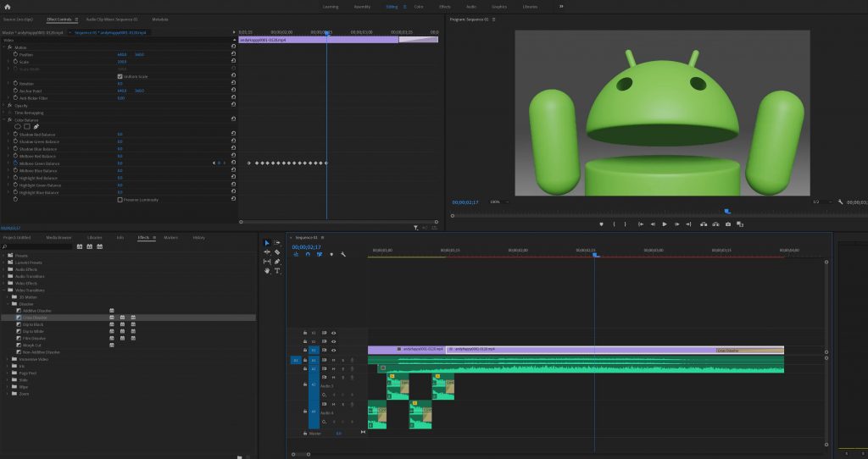868x459 pixels.
Task: Select Dip to Black transition
Action: pos(33,324)
